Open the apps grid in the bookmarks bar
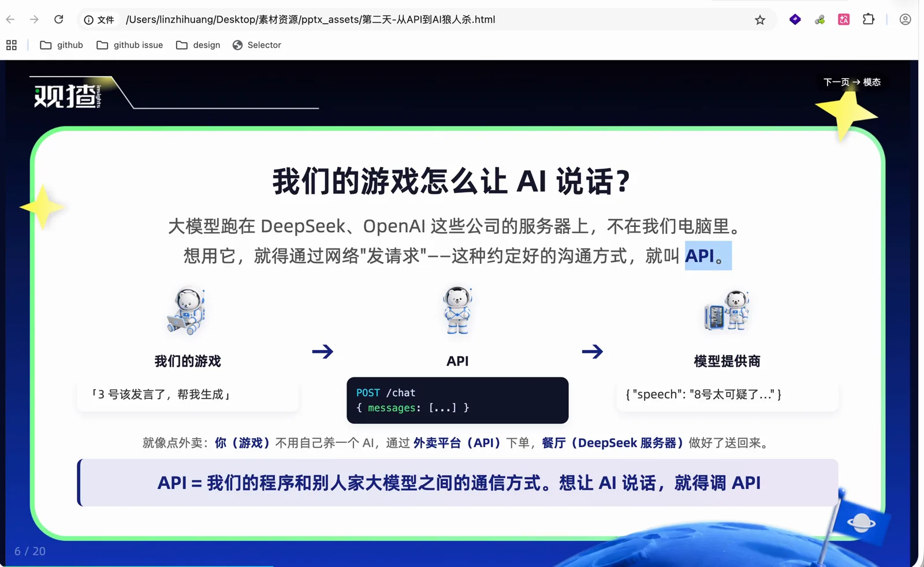The height and width of the screenshot is (567, 924). [x=12, y=45]
